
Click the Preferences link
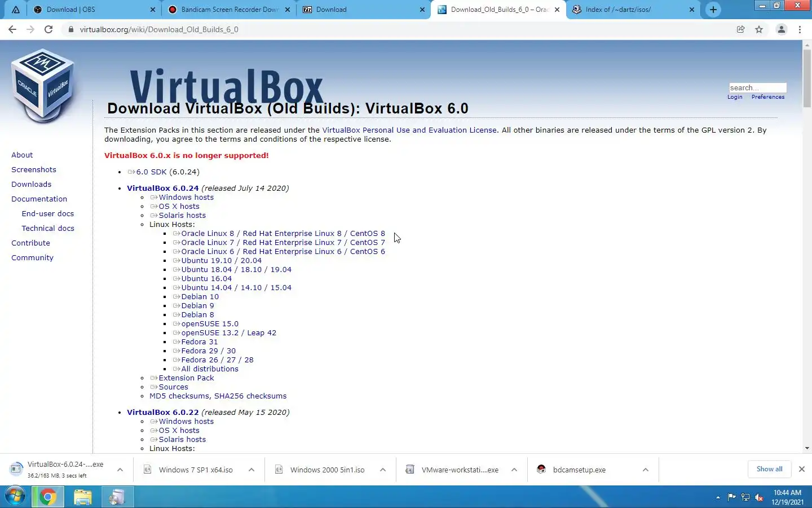(x=768, y=97)
